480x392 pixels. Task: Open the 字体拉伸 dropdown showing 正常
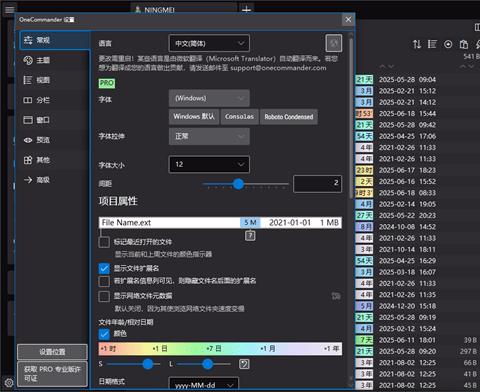pos(209,136)
